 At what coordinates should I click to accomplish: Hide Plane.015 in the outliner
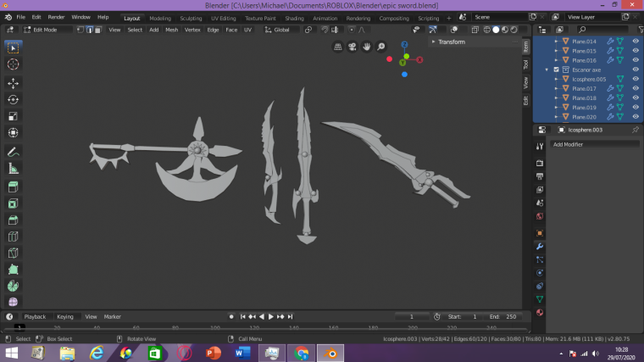pos(636,51)
